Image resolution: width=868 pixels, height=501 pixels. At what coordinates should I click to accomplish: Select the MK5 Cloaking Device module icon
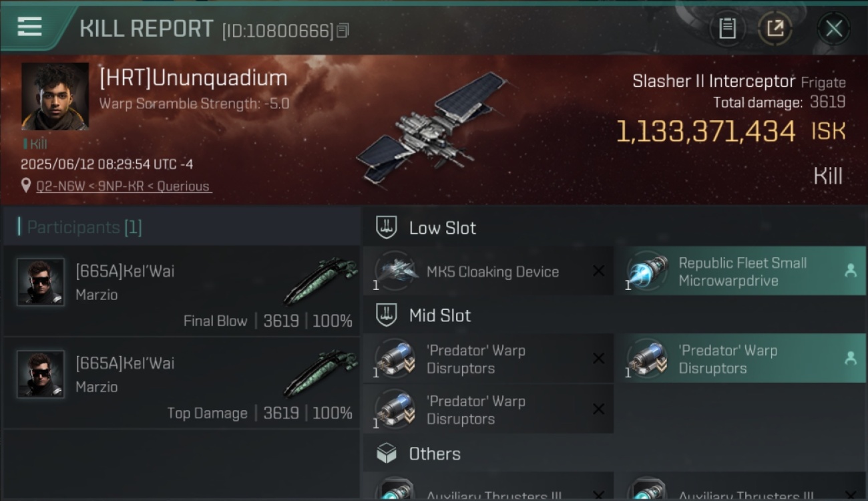(395, 271)
